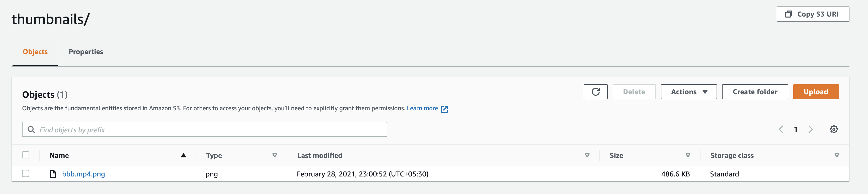
Task: Open the Actions dropdown menu
Action: (x=688, y=92)
